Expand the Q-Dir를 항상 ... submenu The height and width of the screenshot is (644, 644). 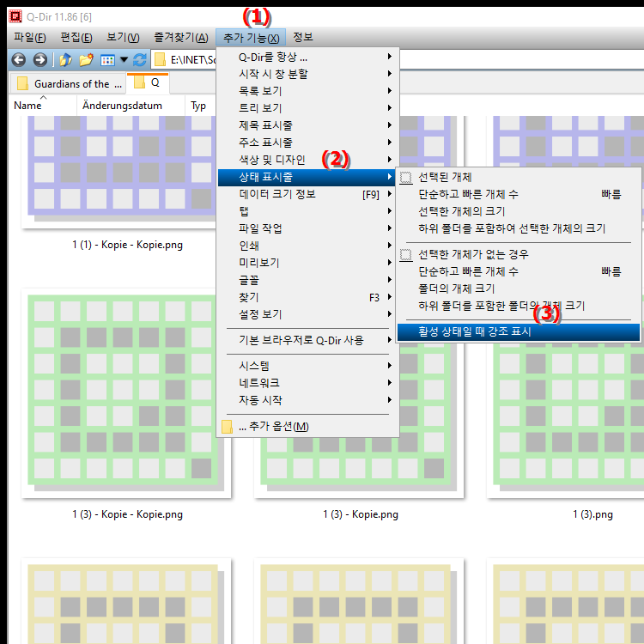pos(307,57)
